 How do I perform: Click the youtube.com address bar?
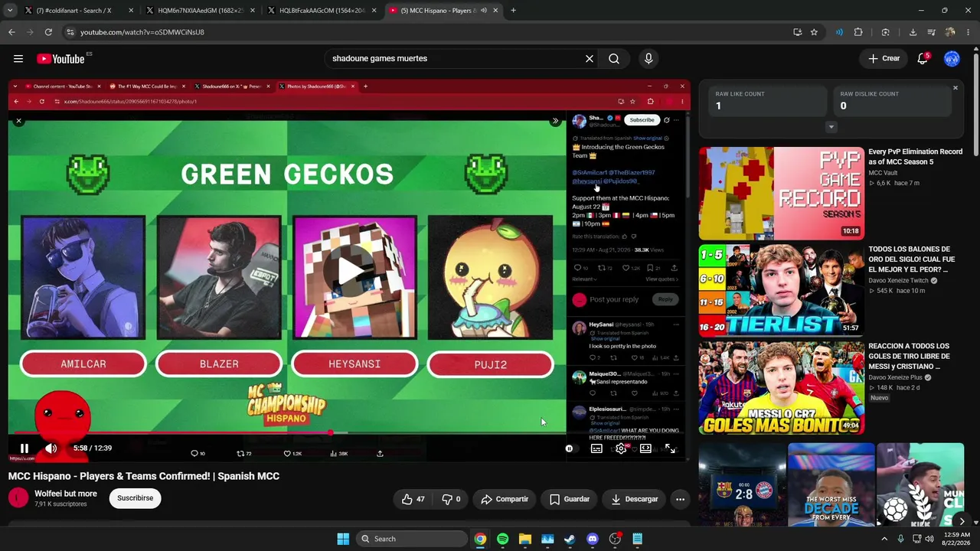pos(429,32)
